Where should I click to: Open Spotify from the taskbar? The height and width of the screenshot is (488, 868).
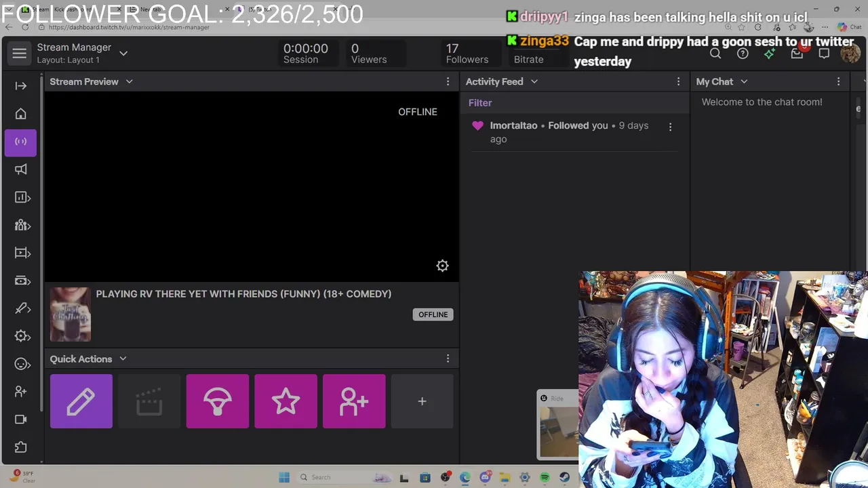(x=545, y=477)
